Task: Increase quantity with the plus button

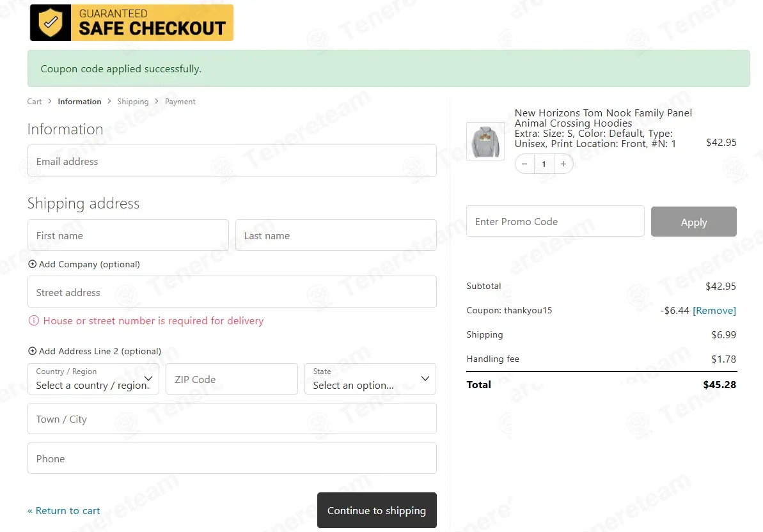Action: pyautogui.click(x=563, y=164)
